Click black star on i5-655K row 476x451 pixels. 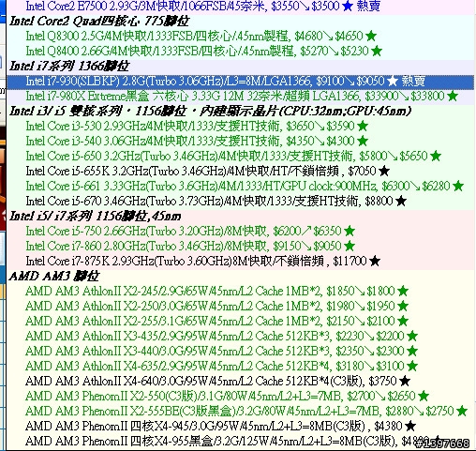coord(384,171)
